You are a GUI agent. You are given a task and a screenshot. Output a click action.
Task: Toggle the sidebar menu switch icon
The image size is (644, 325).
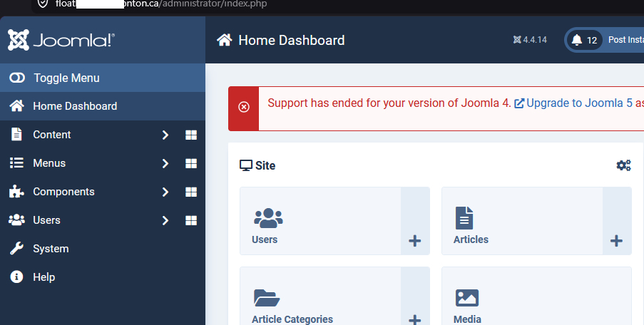pyautogui.click(x=17, y=78)
